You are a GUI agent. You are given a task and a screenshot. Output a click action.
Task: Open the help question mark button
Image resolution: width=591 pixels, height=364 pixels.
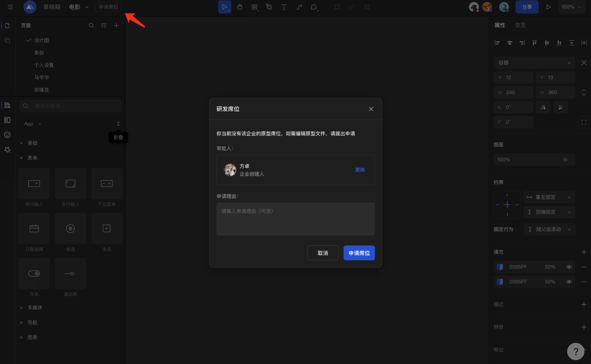pos(576,351)
